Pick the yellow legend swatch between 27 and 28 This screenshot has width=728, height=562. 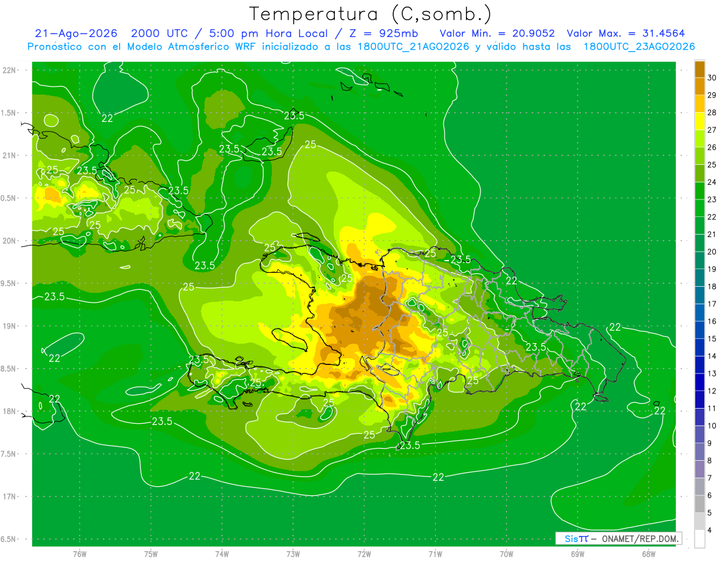699,121
